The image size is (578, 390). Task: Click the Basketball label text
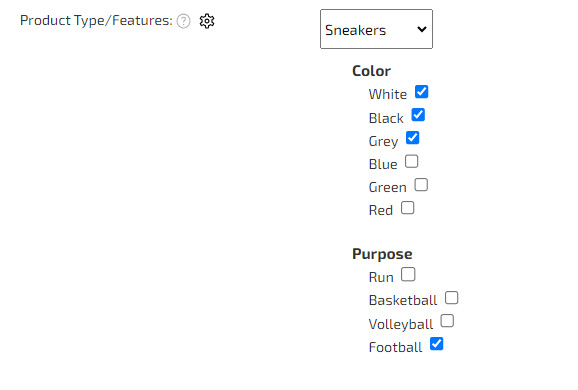point(403,300)
